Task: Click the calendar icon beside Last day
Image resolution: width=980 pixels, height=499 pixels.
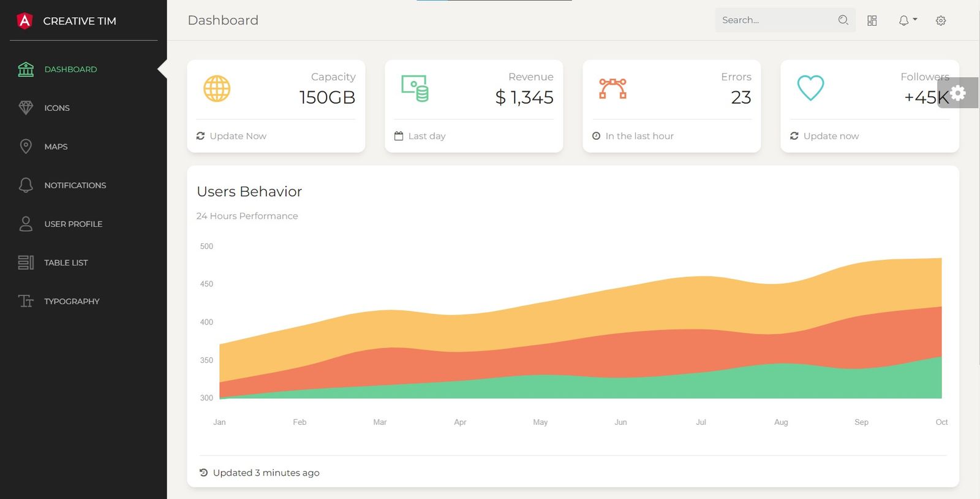Action: 399,136
